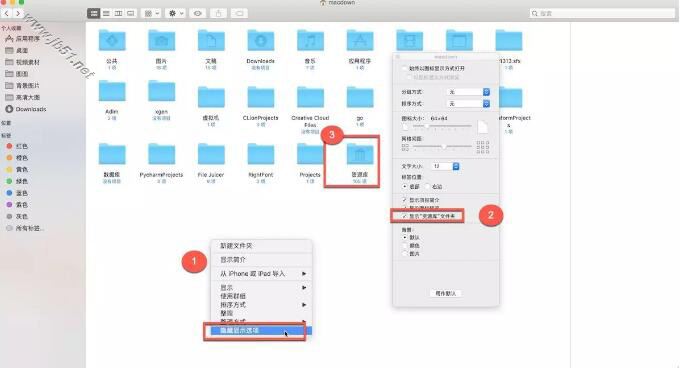Select background 默认 radio button
Viewport: 681px width, 368px height.
pyautogui.click(x=405, y=238)
